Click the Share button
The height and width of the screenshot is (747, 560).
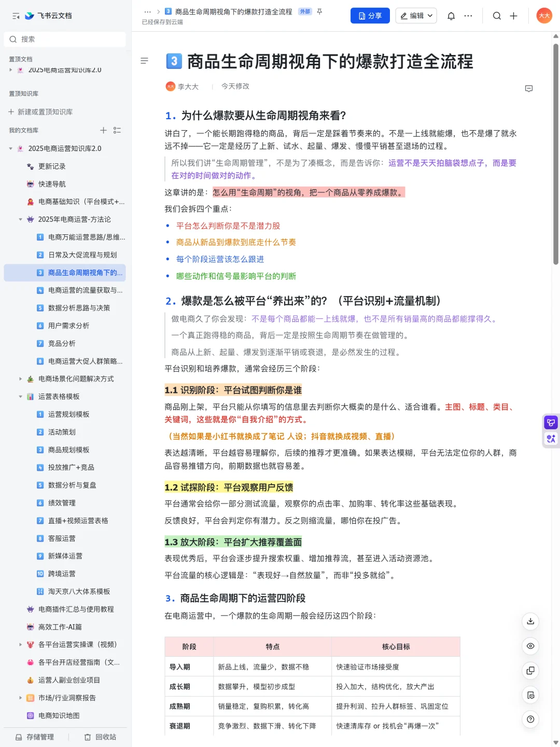point(370,16)
